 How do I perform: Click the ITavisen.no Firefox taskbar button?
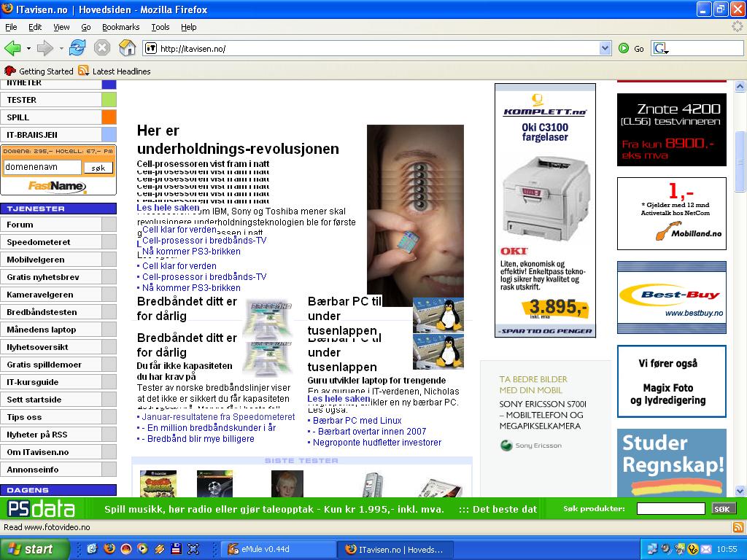click(x=395, y=550)
